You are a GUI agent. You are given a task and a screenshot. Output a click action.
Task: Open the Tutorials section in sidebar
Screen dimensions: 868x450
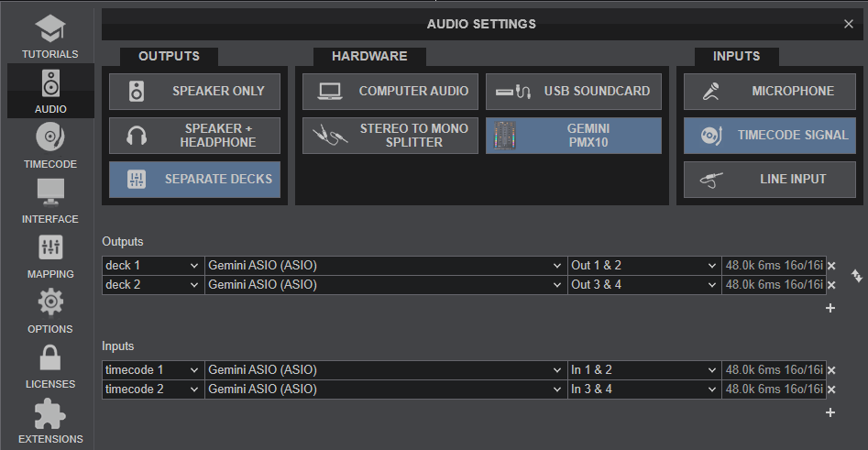[49, 37]
